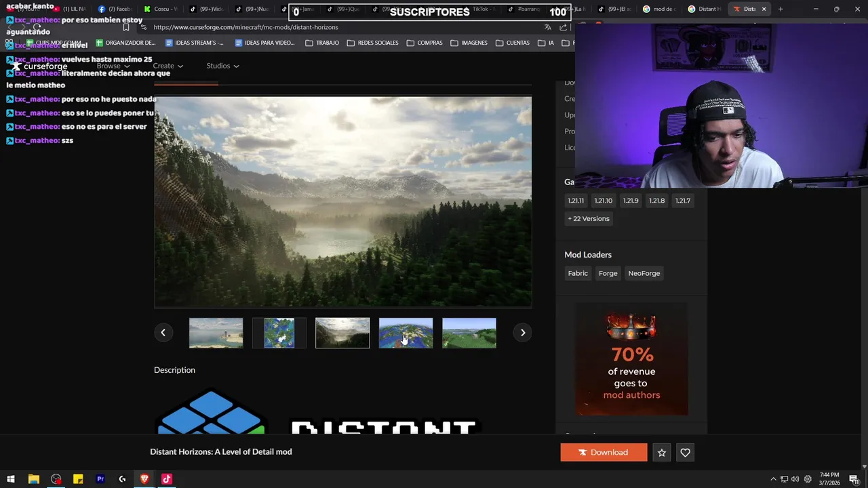Image resolution: width=868 pixels, height=488 pixels.
Task: Add the mod to favorites with star
Action: pyautogui.click(x=662, y=453)
